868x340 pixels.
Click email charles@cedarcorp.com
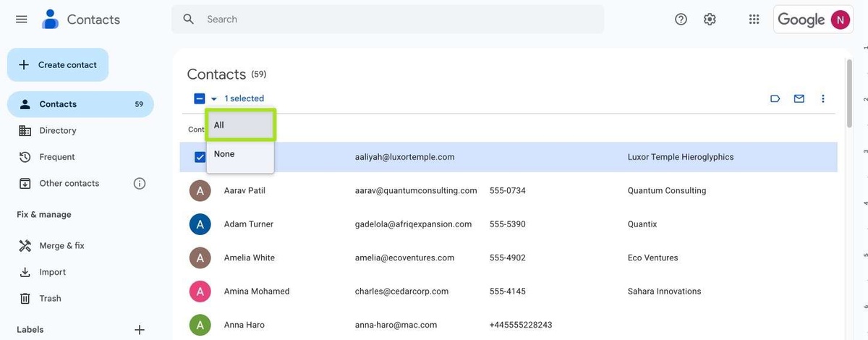(x=401, y=292)
